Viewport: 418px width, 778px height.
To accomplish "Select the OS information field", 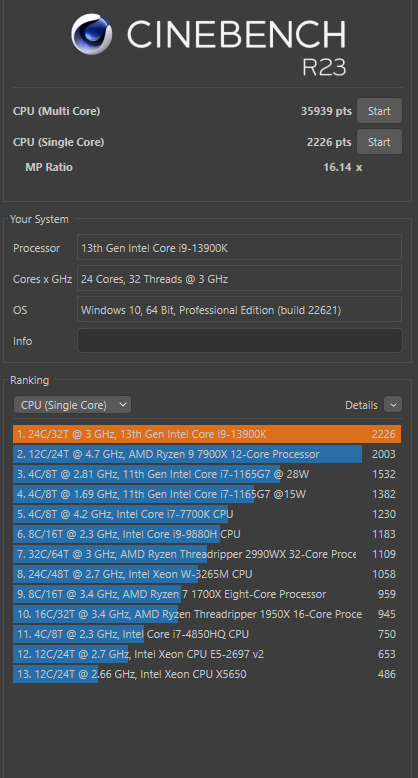I will [239, 310].
